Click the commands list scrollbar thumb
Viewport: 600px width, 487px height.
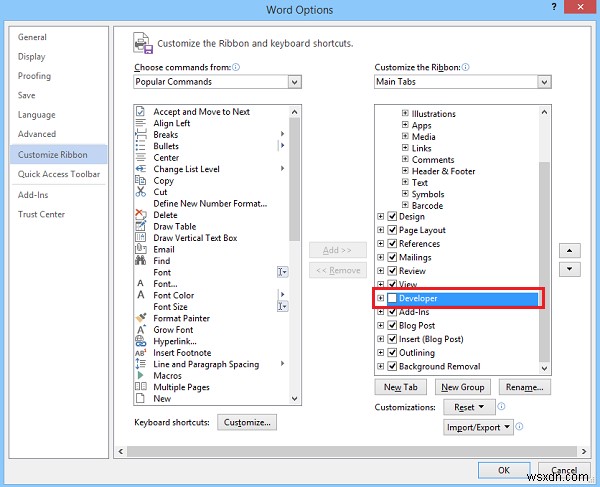294,179
